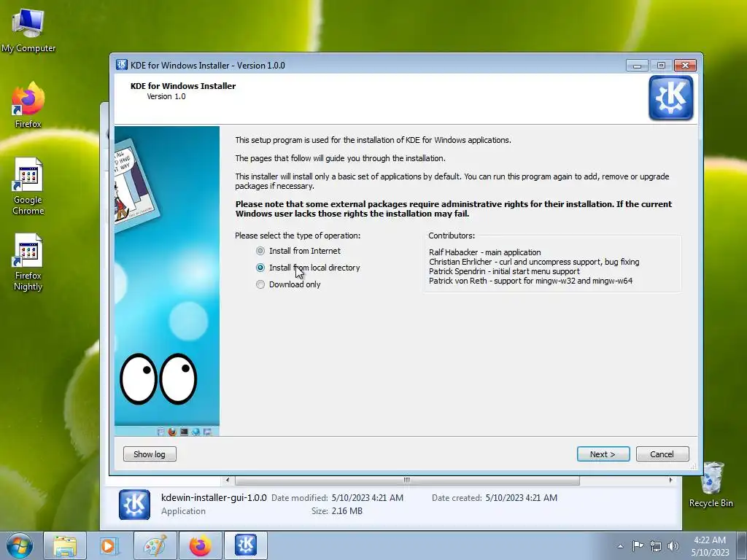Click the Explorer horizontal scrollbar thumb

(x=407, y=480)
